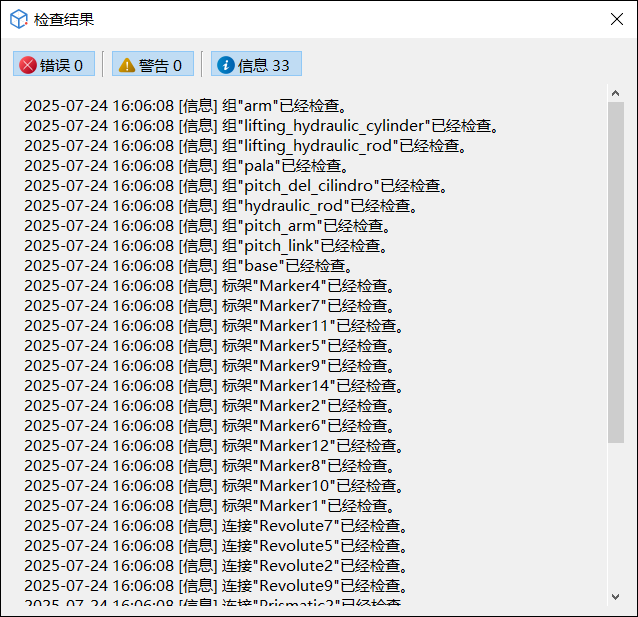
Task: Click the scrollbar up arrow
Action: [x=615, y=95]
